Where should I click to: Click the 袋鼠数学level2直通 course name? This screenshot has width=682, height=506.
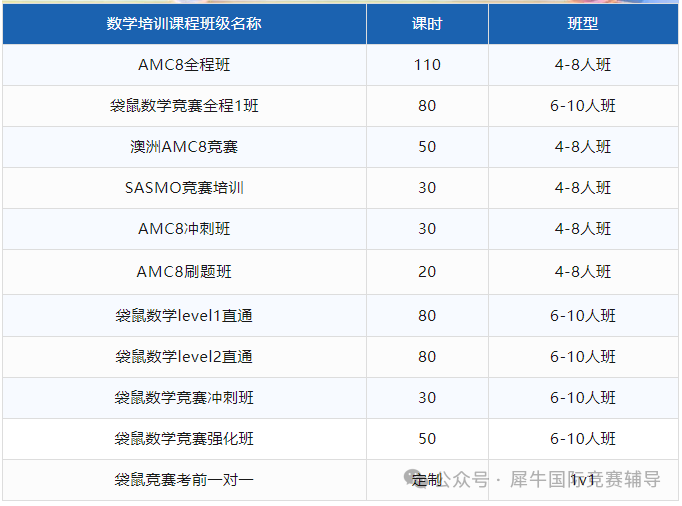coord(184,356)
